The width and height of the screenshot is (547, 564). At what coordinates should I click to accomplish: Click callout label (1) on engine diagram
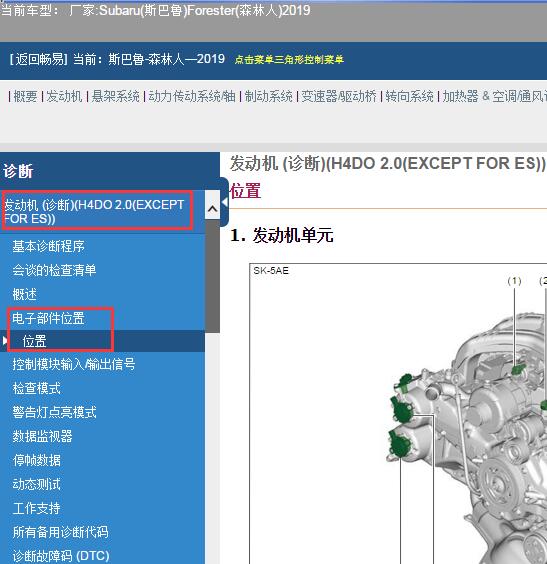(x=514, y=281)
